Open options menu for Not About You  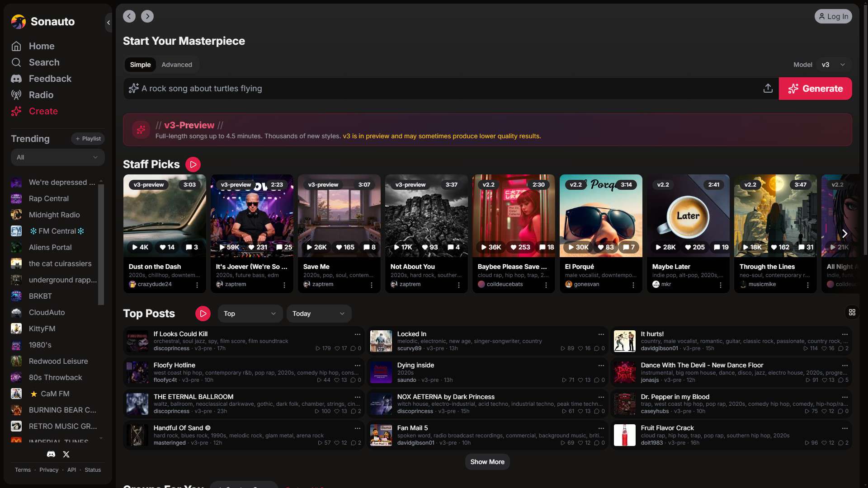point(459,285)
